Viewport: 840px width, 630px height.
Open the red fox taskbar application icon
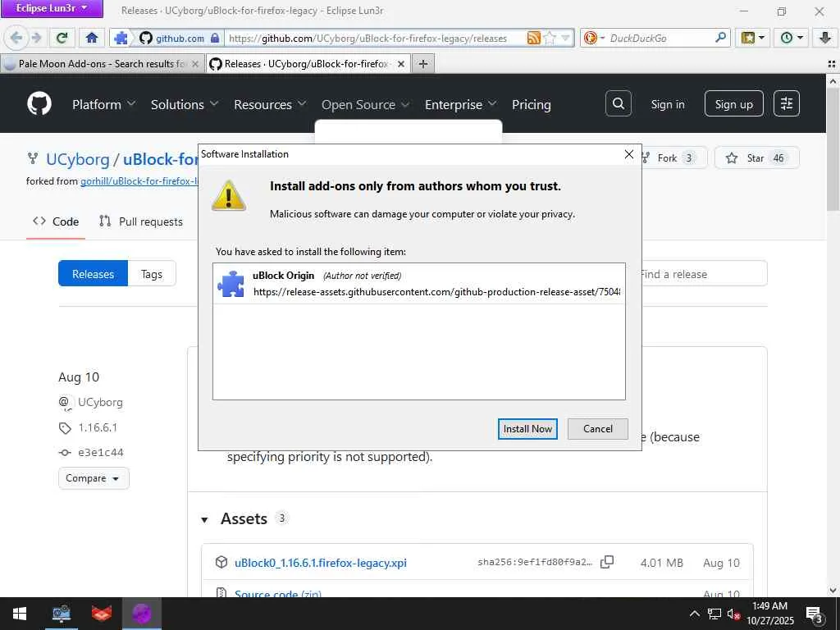point(101,614)
